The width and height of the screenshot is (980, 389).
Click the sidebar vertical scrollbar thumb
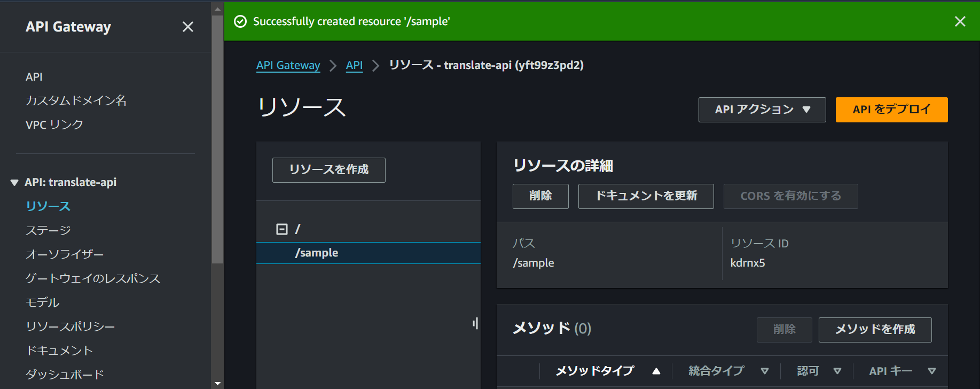[x=217, y=139]
